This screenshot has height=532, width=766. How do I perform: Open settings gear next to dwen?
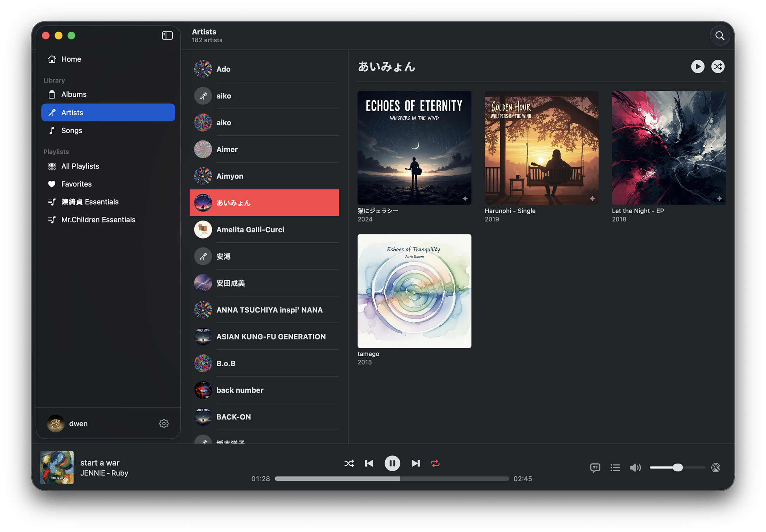(164, 424)
